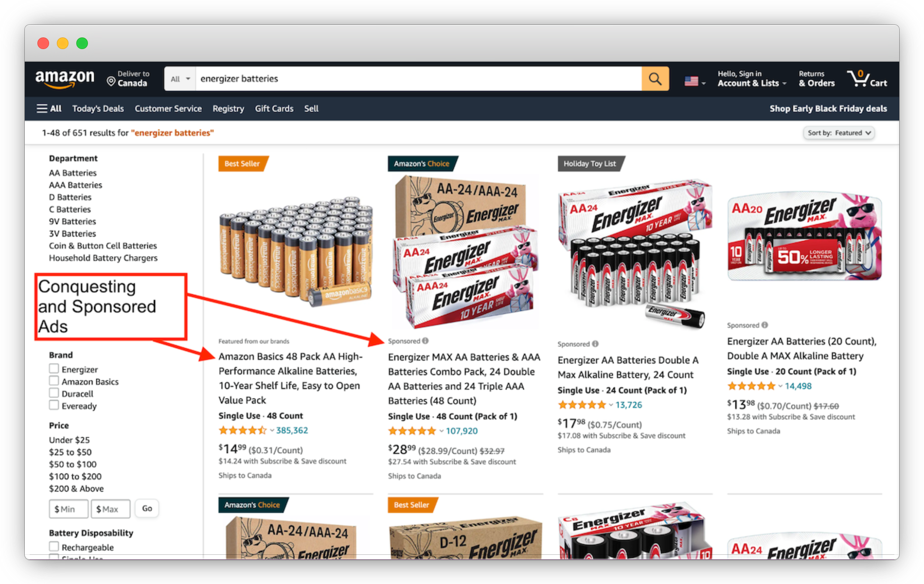
Task: Click the Amazon logo
Action: (x=65, y=79)
